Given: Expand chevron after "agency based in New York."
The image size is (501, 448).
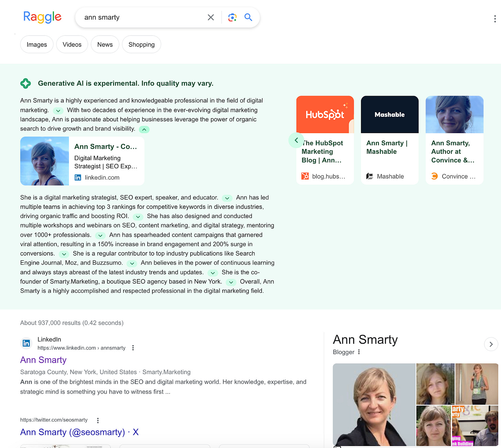Looking at the screenshot, I should (231, 282).
